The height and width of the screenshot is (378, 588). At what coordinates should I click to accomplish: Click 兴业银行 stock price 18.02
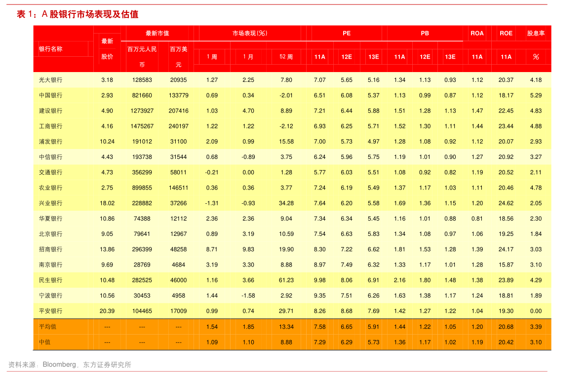(x=107, y=203)
